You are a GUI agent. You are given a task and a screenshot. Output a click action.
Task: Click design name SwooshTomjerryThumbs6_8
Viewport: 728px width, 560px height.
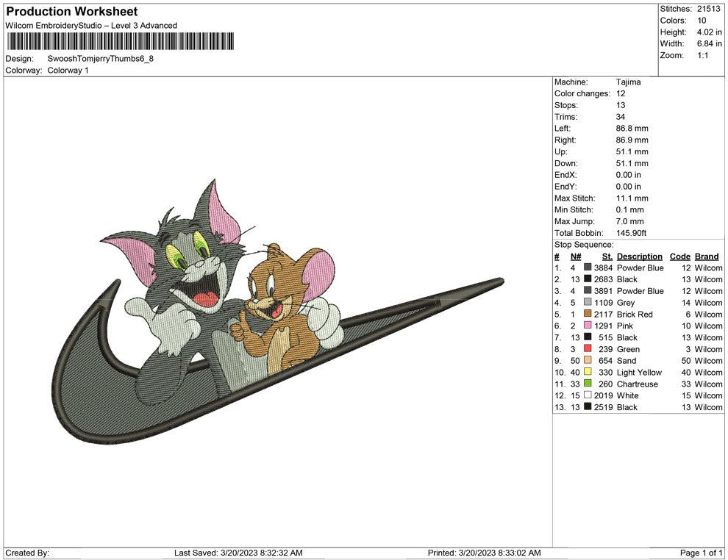[x=100, y=59]
